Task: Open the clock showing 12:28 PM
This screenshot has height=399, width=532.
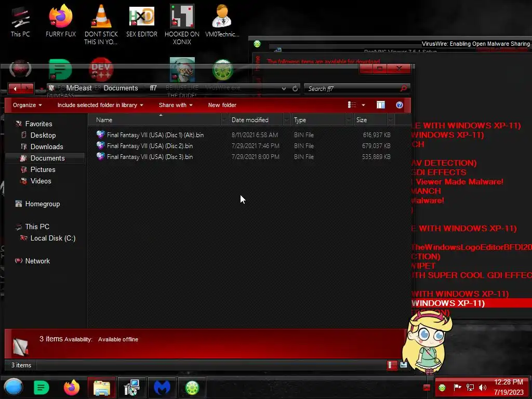Action: 509,387
